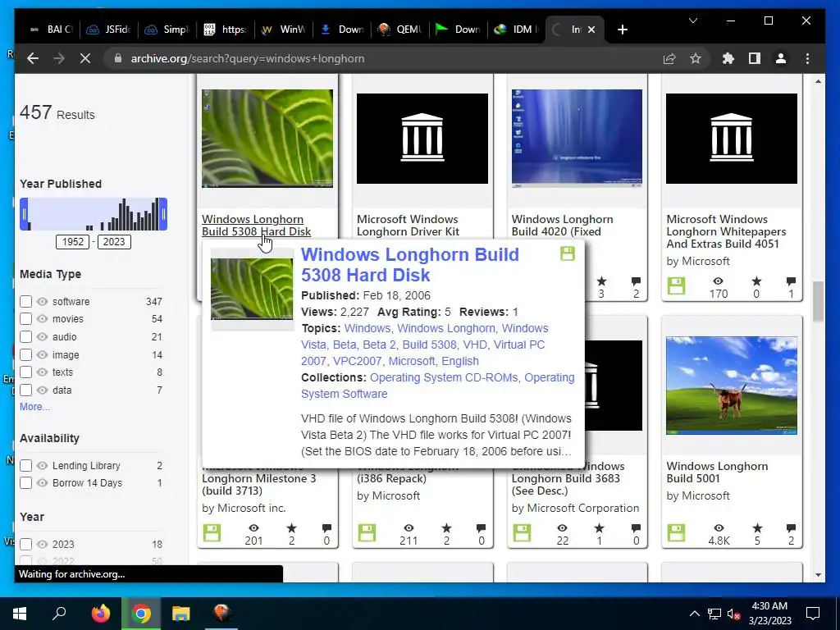840x630 pixels.
Task: Launch Firefox from taskbar
Action: 100,614
